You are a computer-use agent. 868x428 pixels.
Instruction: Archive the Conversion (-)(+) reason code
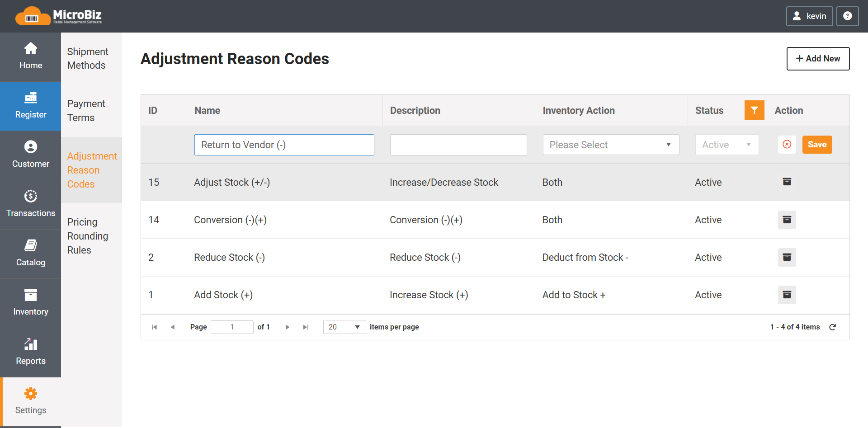point(787,220)
